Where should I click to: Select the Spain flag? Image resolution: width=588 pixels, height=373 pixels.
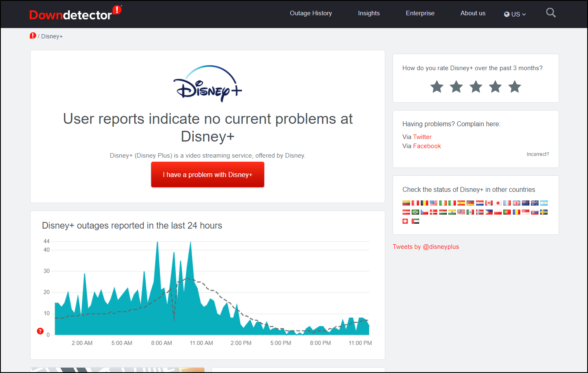(461, 203)
